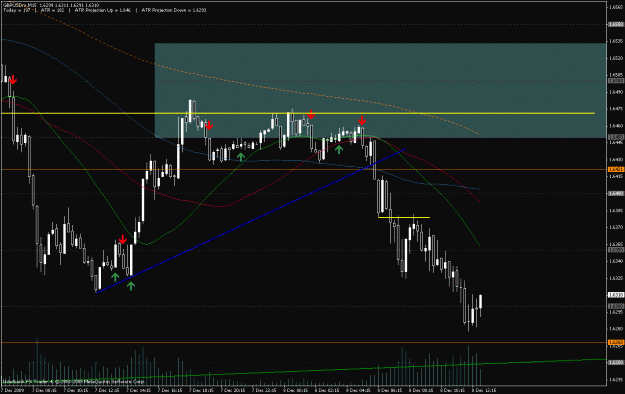Click the 1.6340 price axis label
Viewport: 625px width, 394px height.
615,261
